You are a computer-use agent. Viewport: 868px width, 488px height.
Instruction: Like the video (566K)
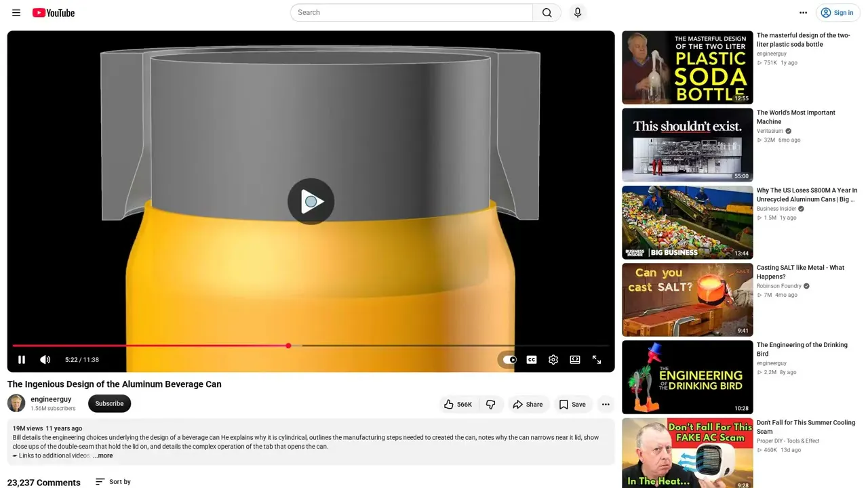click(x=458, y=405)
